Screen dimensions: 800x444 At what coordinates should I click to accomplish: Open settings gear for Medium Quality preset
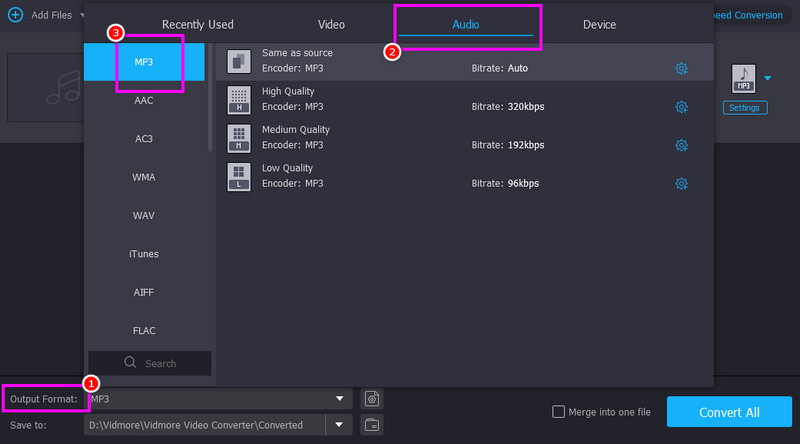pos(682,145)
